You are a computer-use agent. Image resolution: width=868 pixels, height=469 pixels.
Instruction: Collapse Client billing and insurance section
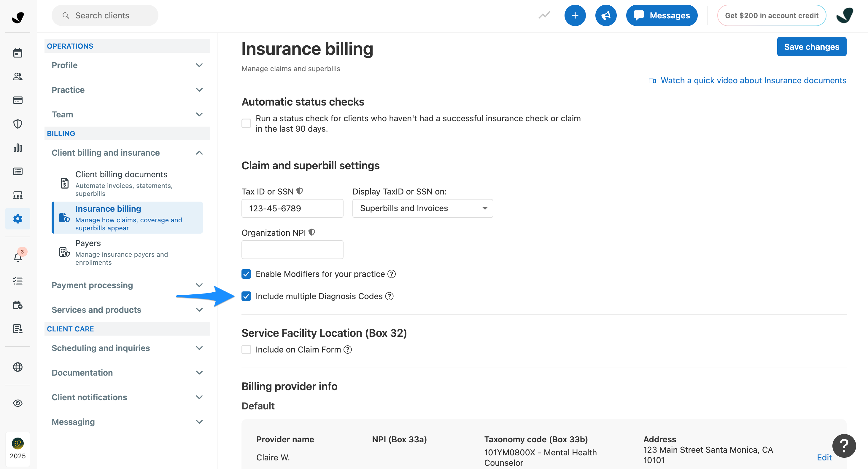pyautogui.click(x=127, y=153)
